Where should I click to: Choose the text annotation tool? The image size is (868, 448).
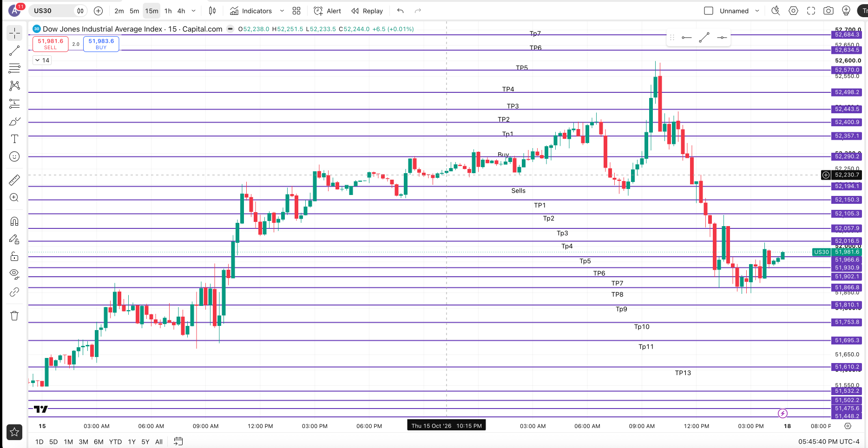14,139
